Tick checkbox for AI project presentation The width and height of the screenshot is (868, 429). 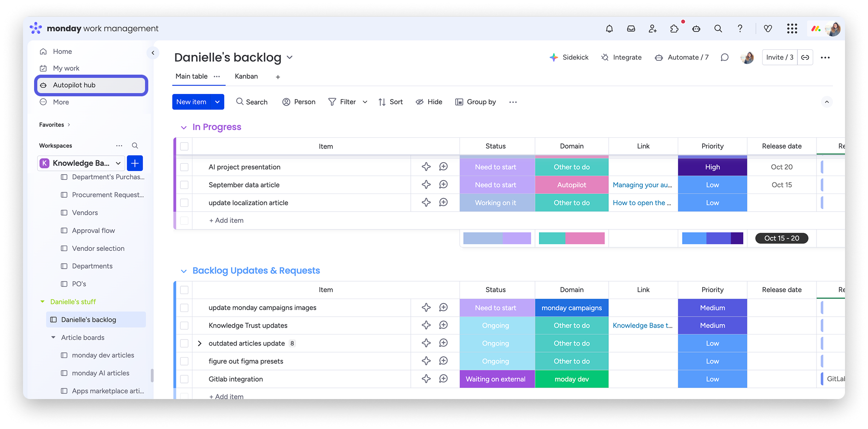point(184,167)
